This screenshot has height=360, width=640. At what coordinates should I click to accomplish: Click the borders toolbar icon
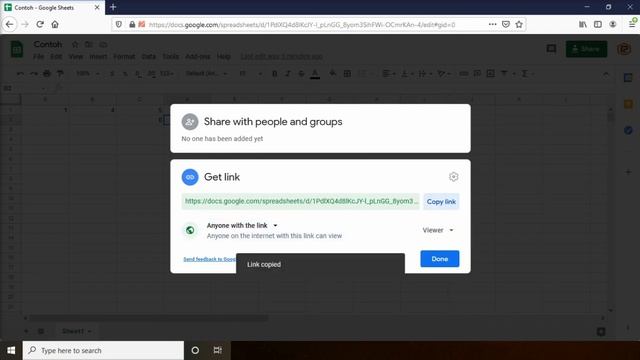(x=347, y=74)
